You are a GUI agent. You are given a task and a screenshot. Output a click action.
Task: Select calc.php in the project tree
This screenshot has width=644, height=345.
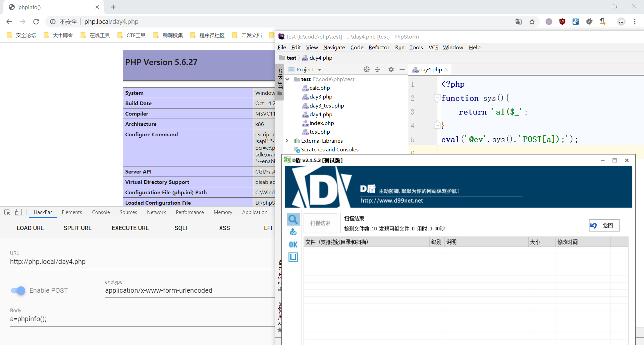[x=316, y=88]
